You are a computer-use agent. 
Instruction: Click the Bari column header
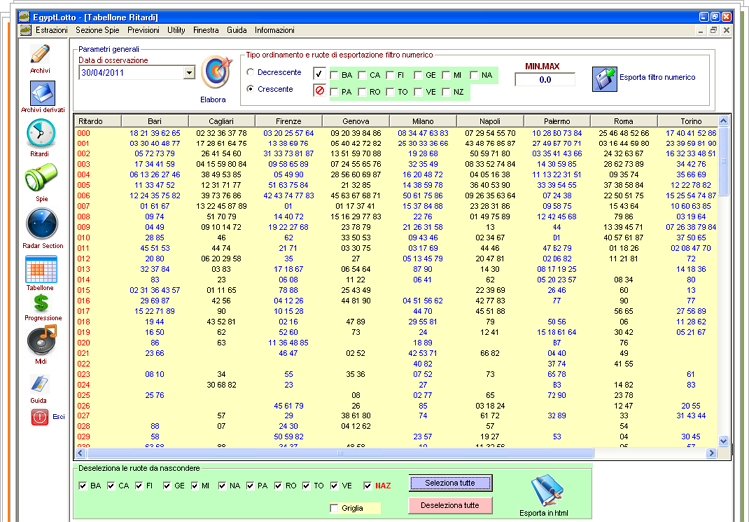tap(155, 121)
